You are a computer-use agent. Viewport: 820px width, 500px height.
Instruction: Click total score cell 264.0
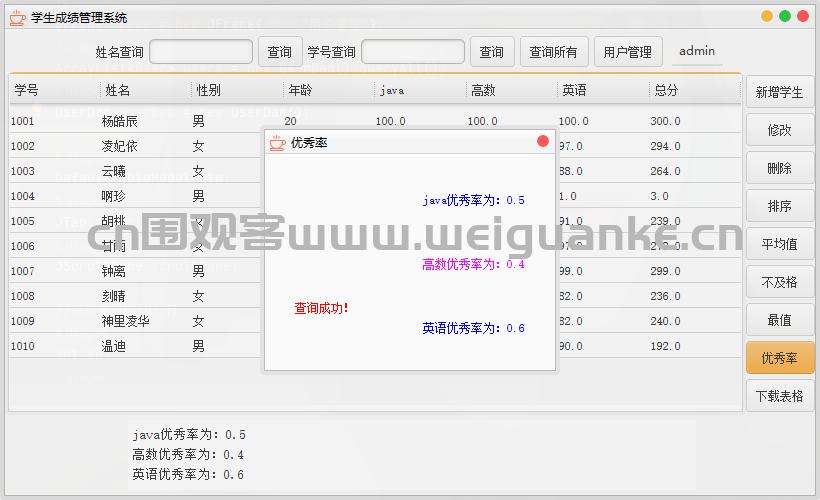coord(665,172)
